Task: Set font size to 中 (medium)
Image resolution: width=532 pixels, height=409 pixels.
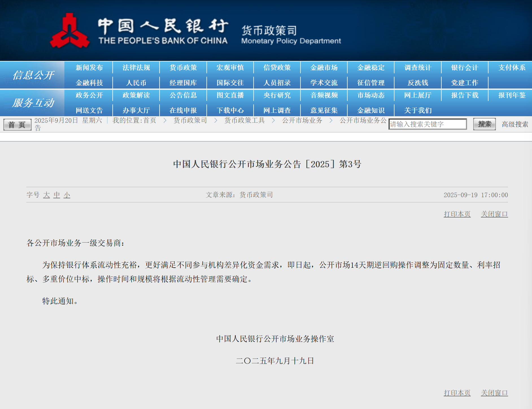Action: coord(57,195)
